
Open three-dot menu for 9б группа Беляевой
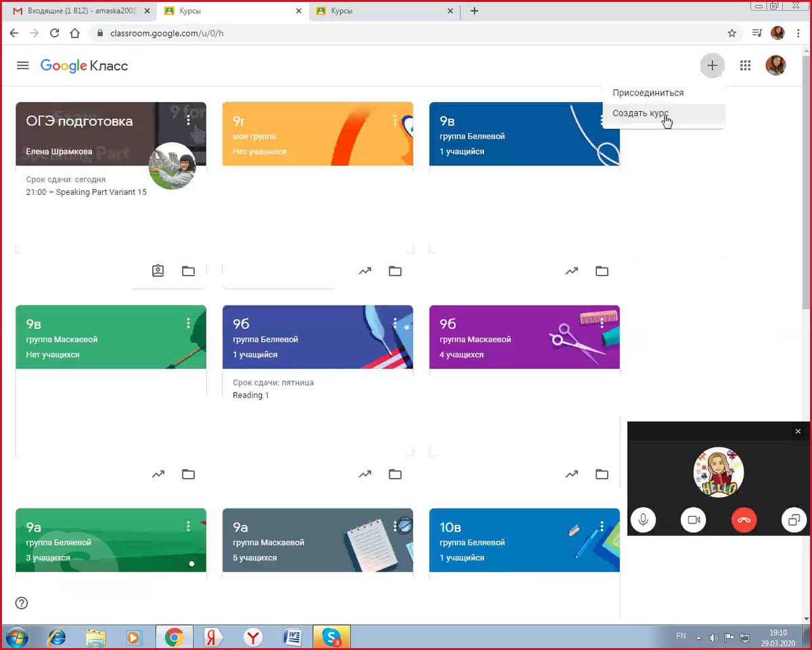(395, 324)
